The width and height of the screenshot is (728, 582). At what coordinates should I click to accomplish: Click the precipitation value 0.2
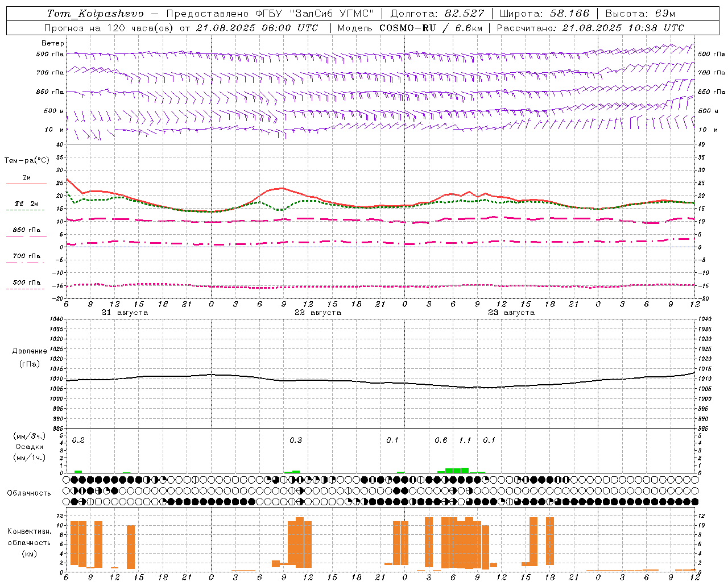click(78, 440)
